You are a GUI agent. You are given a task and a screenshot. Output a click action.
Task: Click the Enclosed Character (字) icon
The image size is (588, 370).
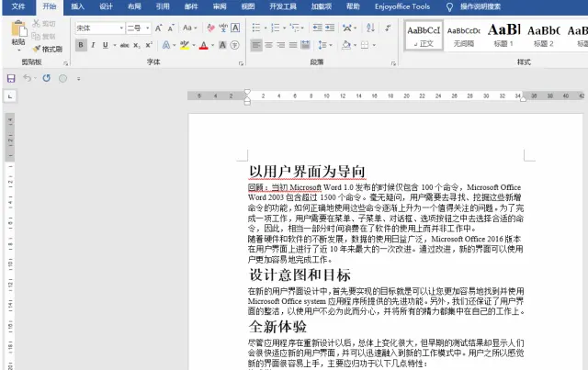point(235,45)
